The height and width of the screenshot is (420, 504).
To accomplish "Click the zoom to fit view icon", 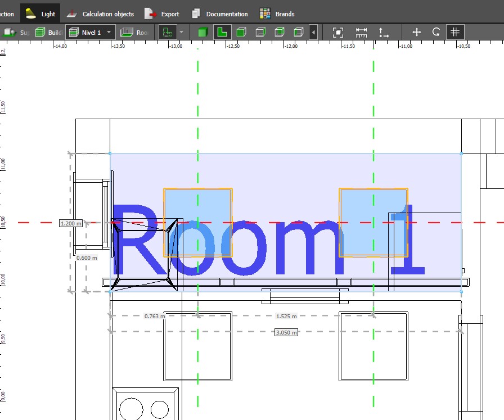I will tap(337, 32).
